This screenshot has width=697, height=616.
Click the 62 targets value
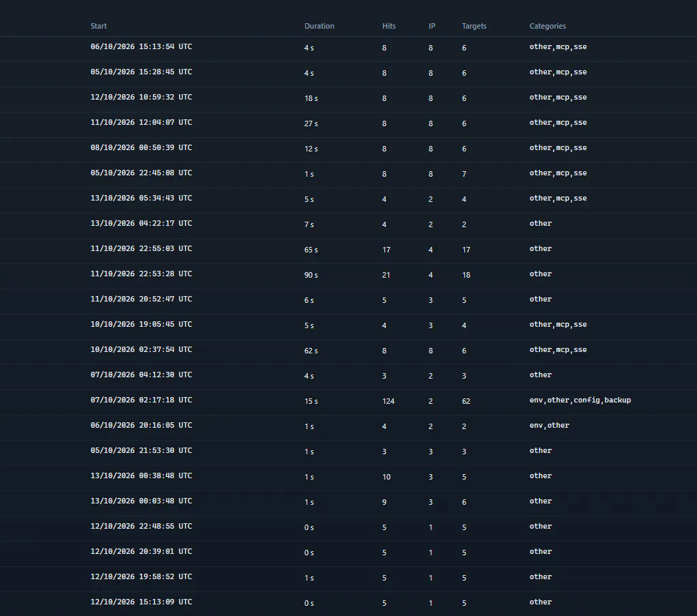466,402
